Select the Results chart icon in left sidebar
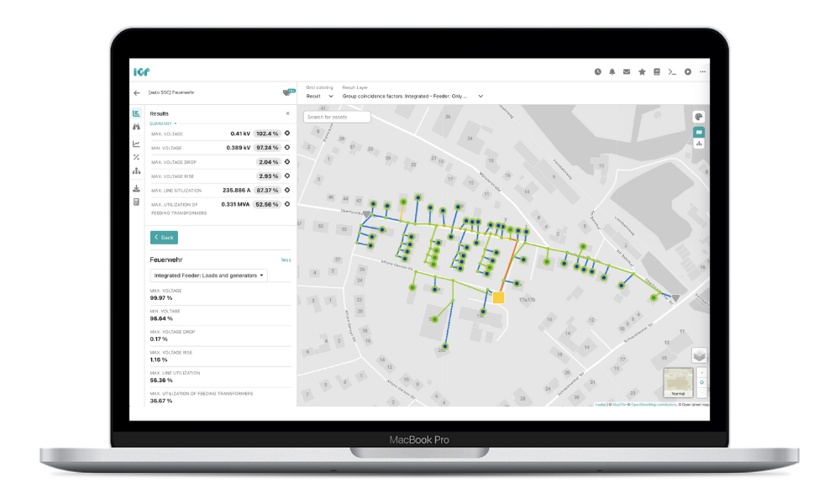This screenshot has height=504, width=840. point(136,113)
